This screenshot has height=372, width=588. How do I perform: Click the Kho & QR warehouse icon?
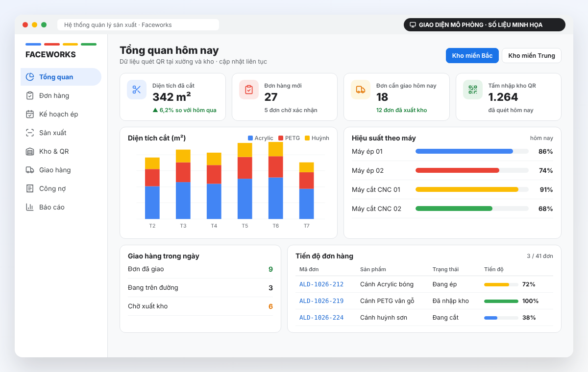[x=30, y=151]
